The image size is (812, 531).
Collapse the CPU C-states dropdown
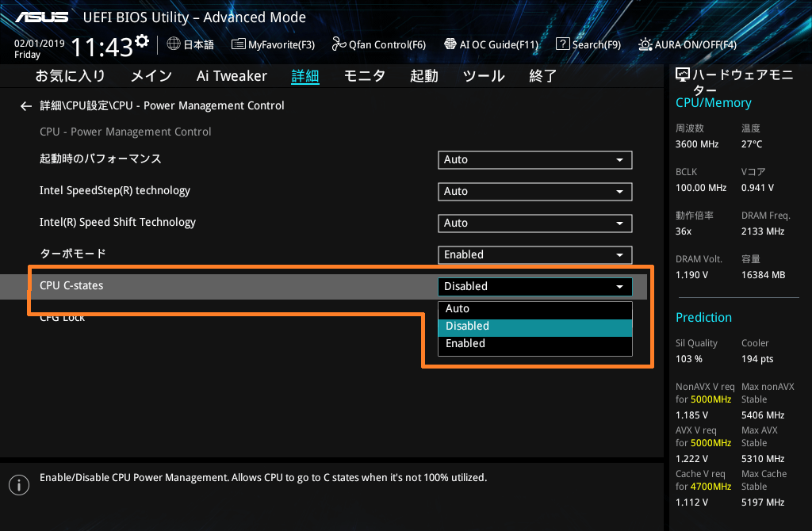tap(535, 287)
